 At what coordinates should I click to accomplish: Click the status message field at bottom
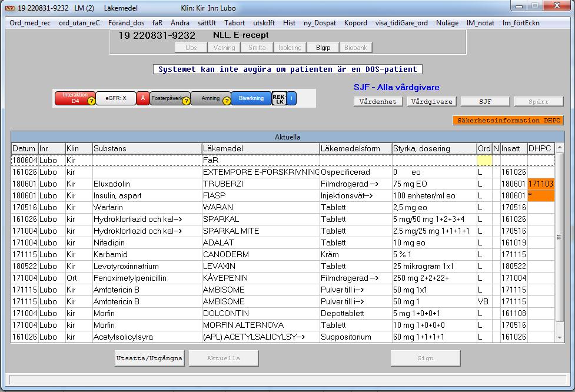tap(287, 380)
